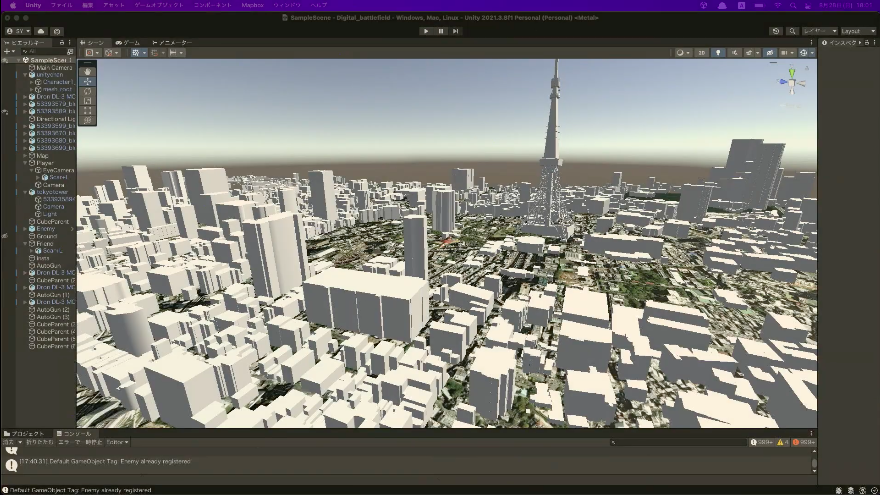The width and height of the screenshot is (880, 495).
Task: Toggle scene lighting on or off
Action: [718, 53]
